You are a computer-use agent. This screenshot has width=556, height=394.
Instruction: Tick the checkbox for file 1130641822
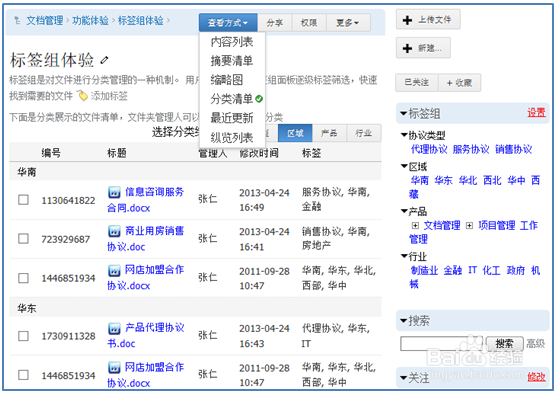click(23, 200)
